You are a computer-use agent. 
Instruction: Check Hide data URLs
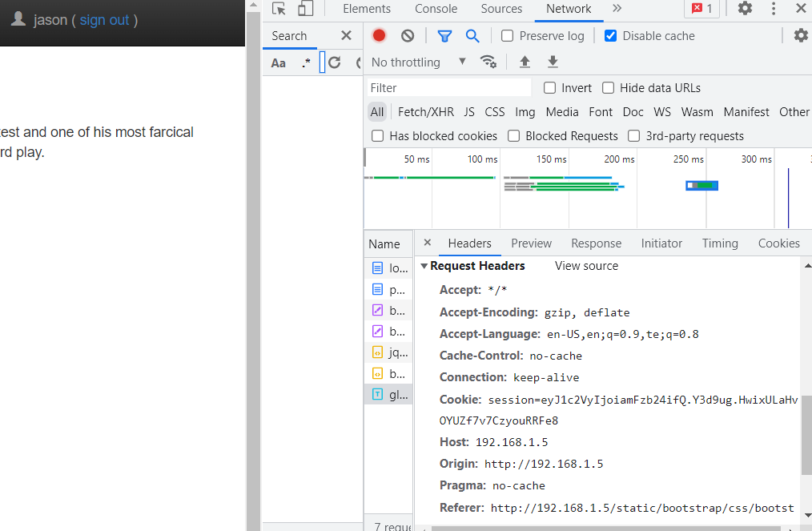click(608, 88)
